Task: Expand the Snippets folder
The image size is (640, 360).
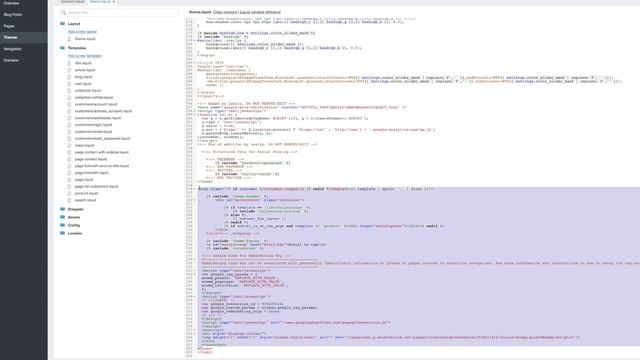Action: [x=76, y=209]
